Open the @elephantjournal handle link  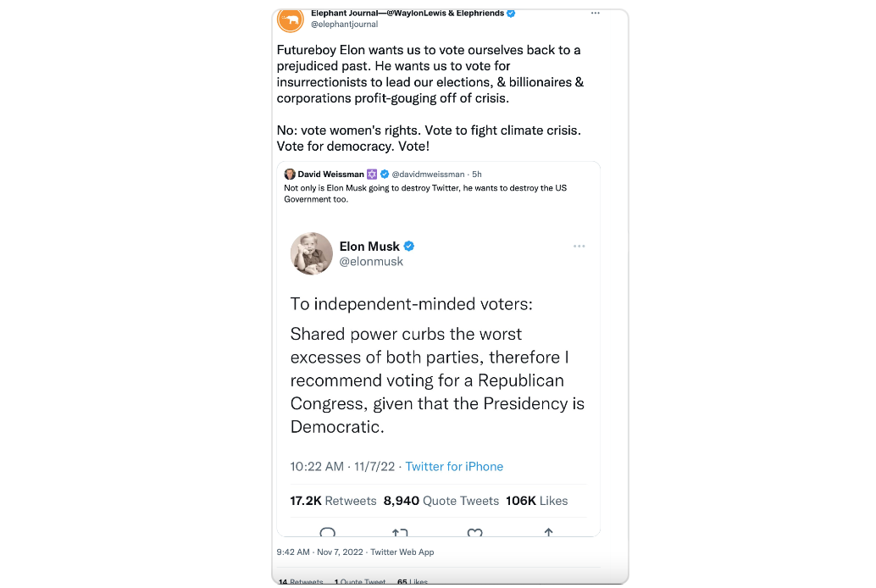(344, 25)
